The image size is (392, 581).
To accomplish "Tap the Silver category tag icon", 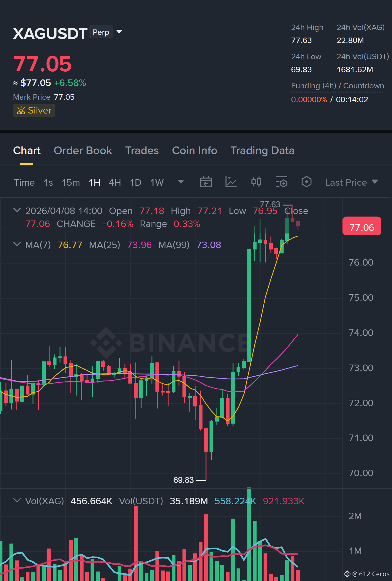I will click(x=21, y=111).
